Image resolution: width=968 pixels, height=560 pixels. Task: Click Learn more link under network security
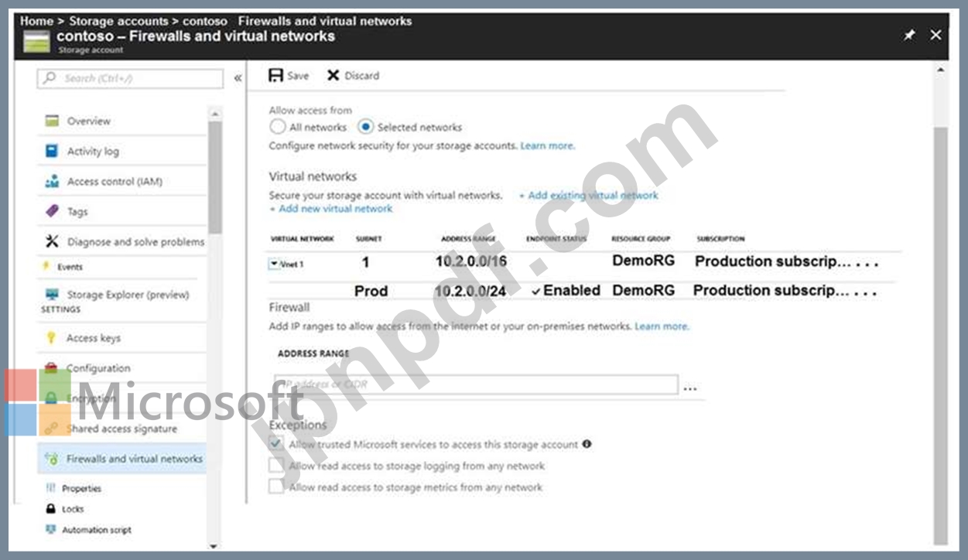pyautogui.click(x=548, y=145)
